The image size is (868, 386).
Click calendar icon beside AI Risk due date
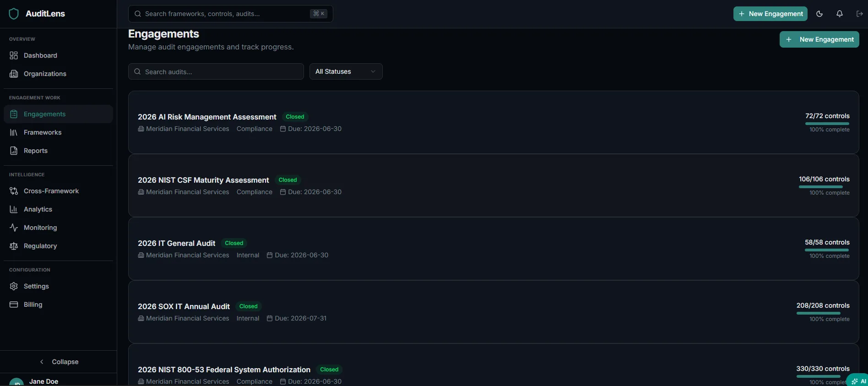[x=283, y=129]
